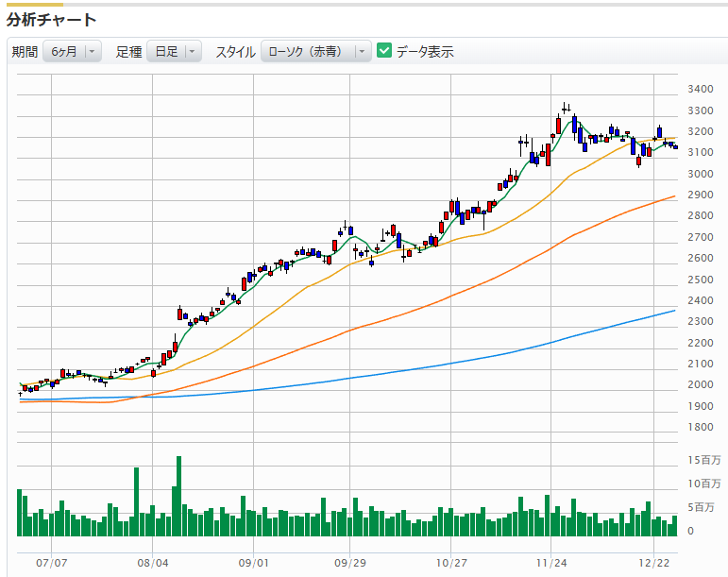728x577 pixels.
Task: Expand the スタイル dropdown ローソク（赤青）
Action: coord(316,52)
